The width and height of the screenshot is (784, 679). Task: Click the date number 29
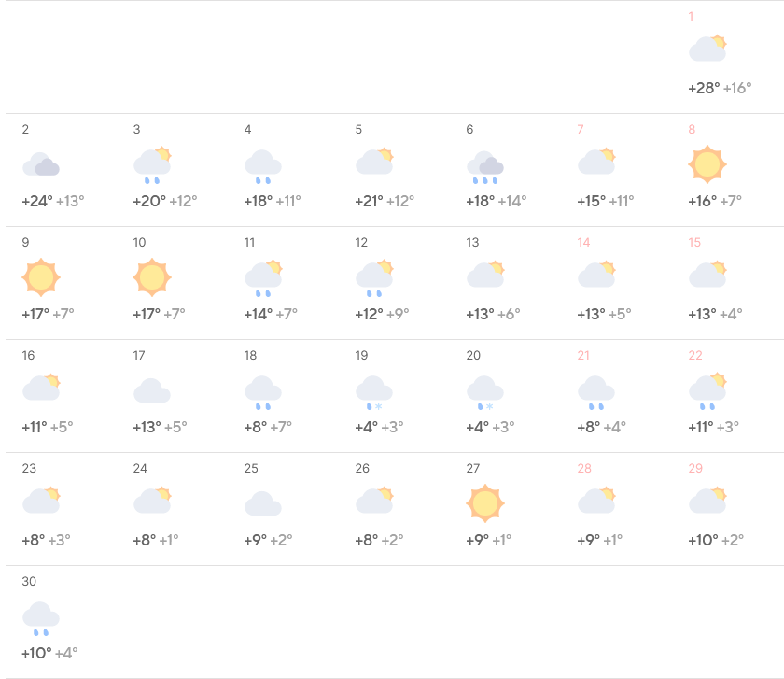694,469
